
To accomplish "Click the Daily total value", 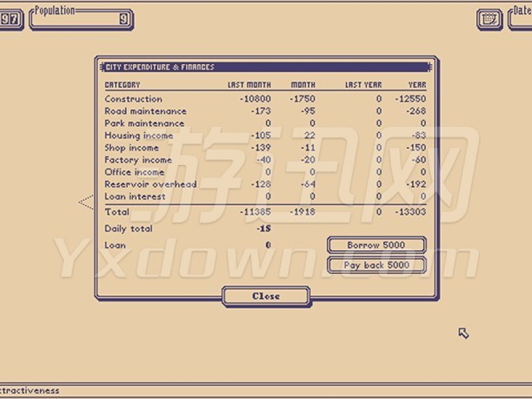I will tap(264, 229).
